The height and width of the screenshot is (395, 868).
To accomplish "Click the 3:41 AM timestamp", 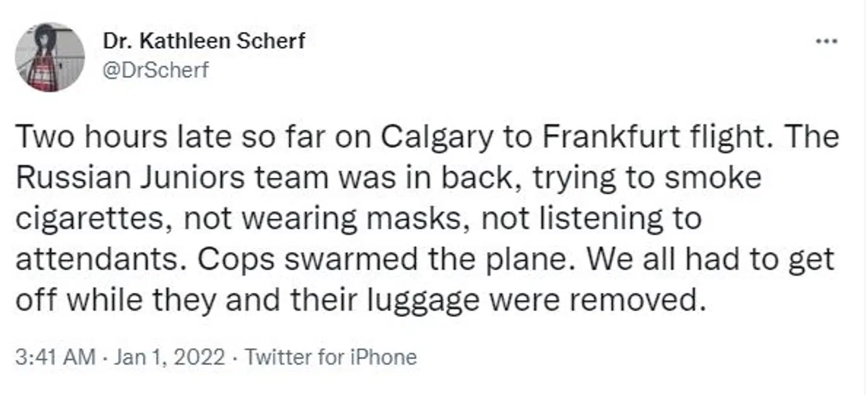I will point(55,357).
